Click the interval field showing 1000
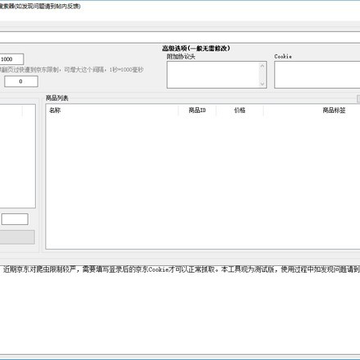 [11, 59]
